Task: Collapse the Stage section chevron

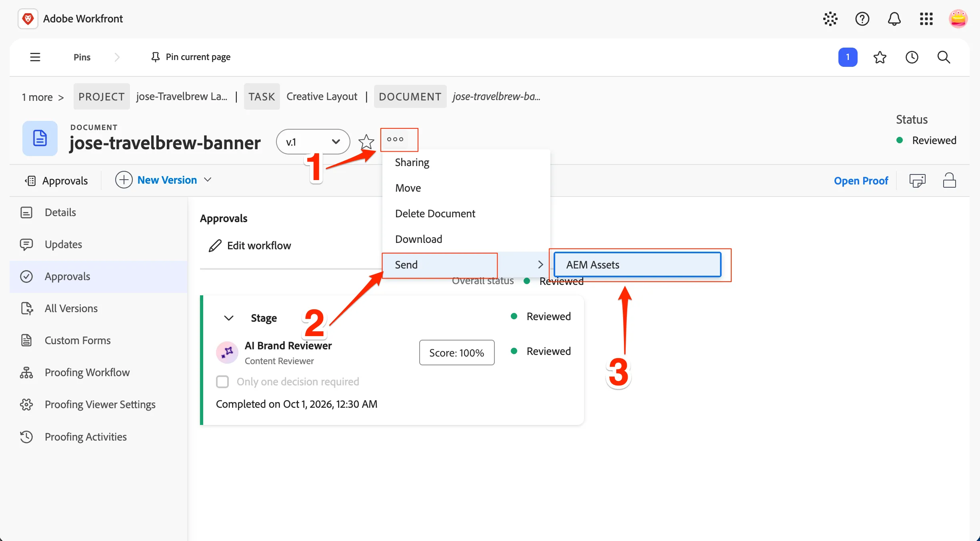Action: (x=229, y=318)
